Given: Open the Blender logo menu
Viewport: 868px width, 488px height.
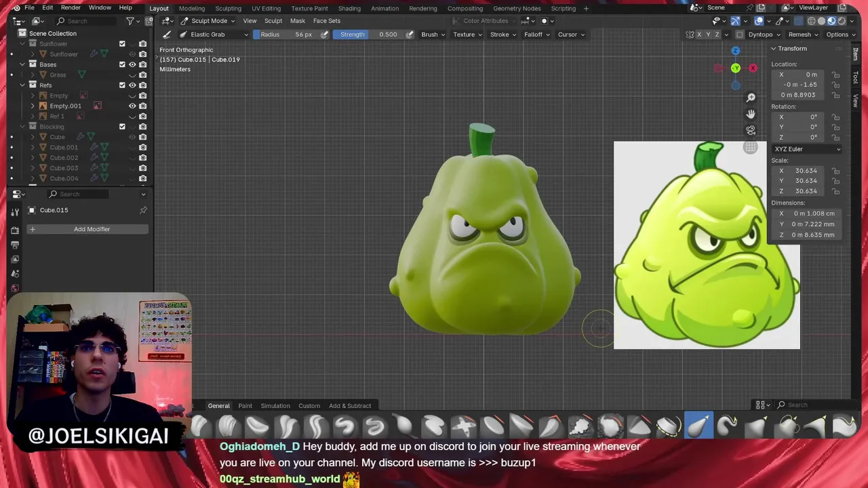Looking at the screenshot, I should (16, 8).
